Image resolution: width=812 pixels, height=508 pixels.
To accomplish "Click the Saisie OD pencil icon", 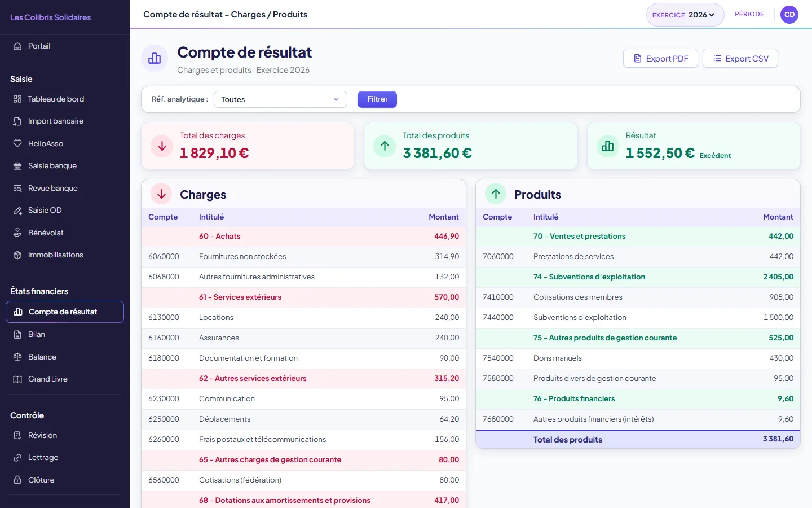I will (17, 211).
